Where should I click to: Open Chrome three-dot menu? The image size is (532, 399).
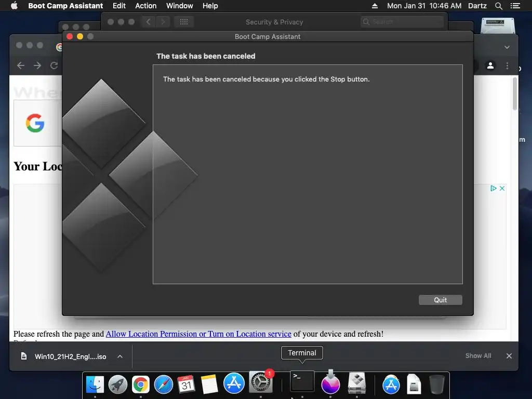507,66
